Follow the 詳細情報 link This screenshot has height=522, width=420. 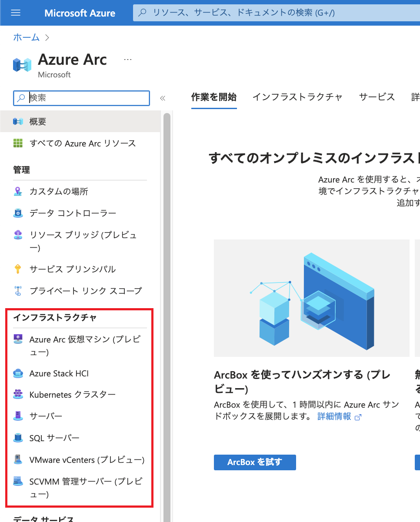[334, 416]
